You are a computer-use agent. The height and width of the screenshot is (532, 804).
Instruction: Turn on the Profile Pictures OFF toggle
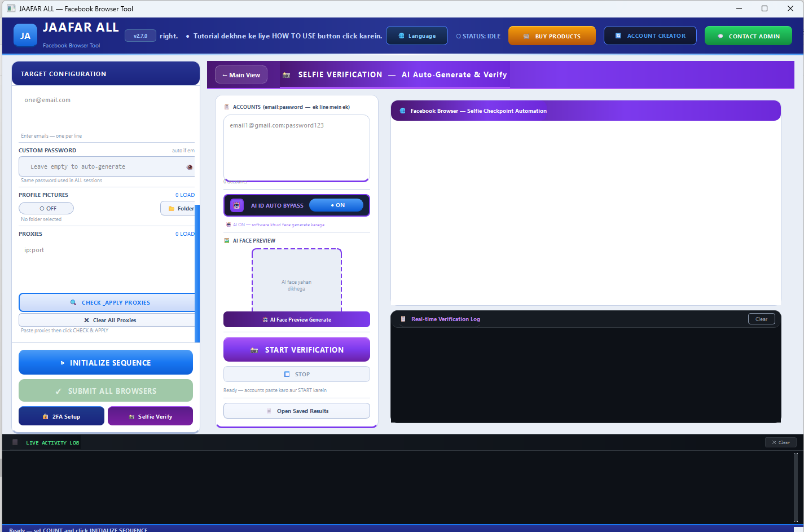tap(46, 208)
